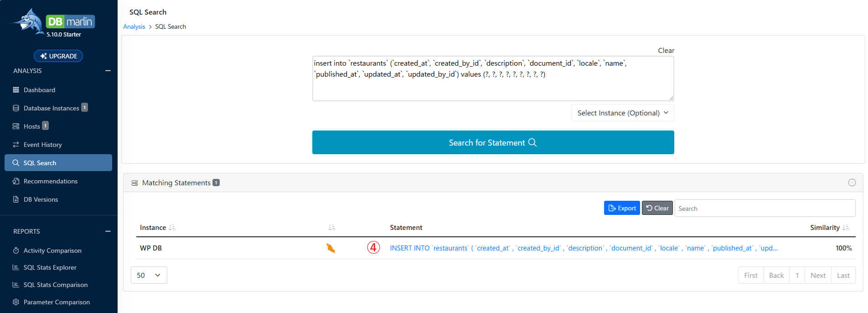Viewport: 868px width, 313px height.
Task: Click page 1 in pagination
Action: tap(797, 275)
